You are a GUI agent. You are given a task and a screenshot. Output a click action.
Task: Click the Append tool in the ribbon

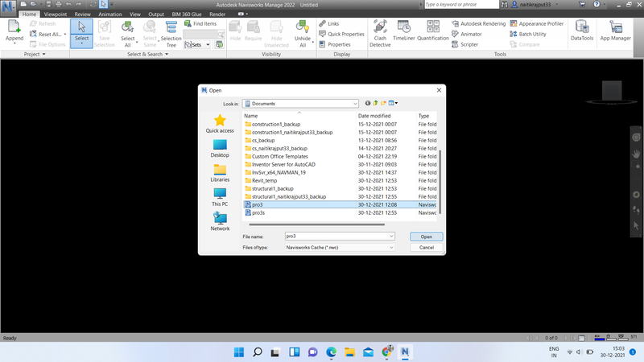point(14,31)
